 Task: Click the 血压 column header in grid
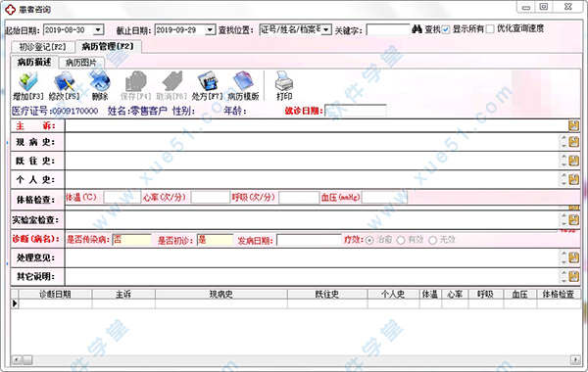tap(519, 295)
